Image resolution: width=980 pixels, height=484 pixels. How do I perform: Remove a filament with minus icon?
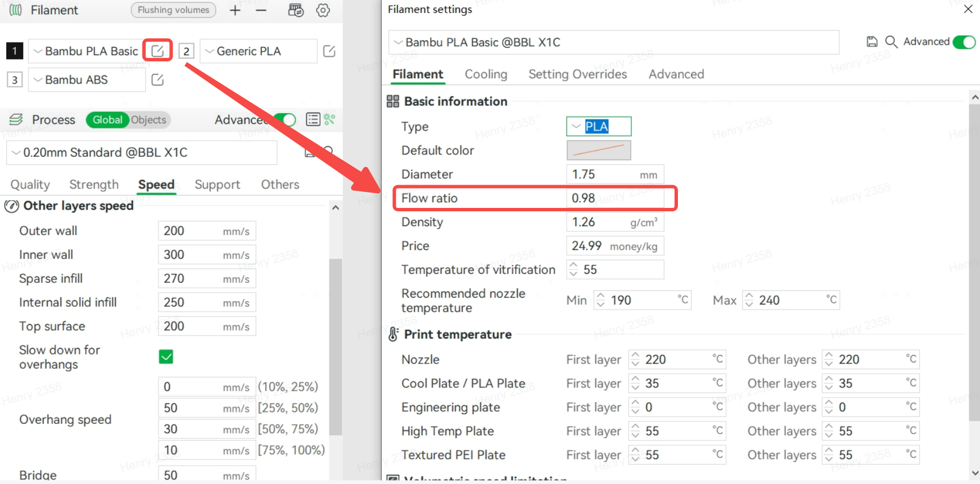[x=261, y=10]
